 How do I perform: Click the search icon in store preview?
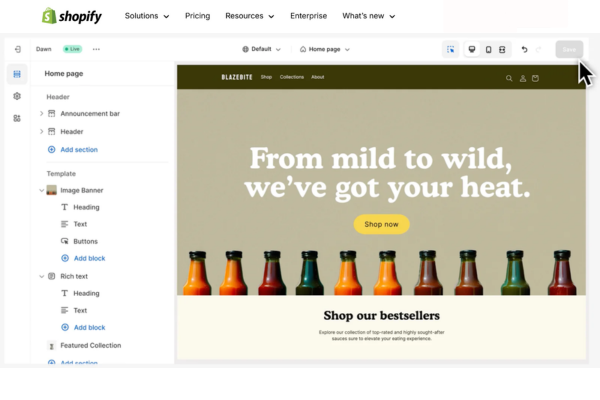coord(509,78)
